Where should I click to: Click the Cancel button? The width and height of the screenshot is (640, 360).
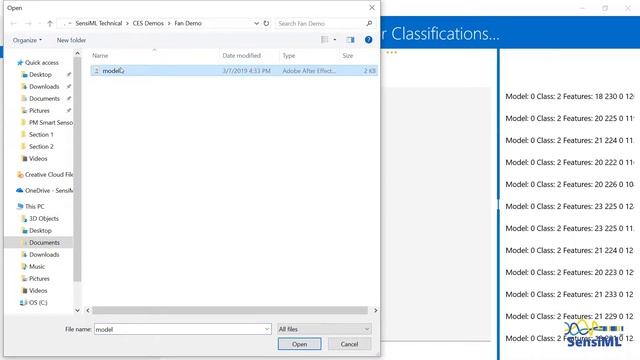349,344
